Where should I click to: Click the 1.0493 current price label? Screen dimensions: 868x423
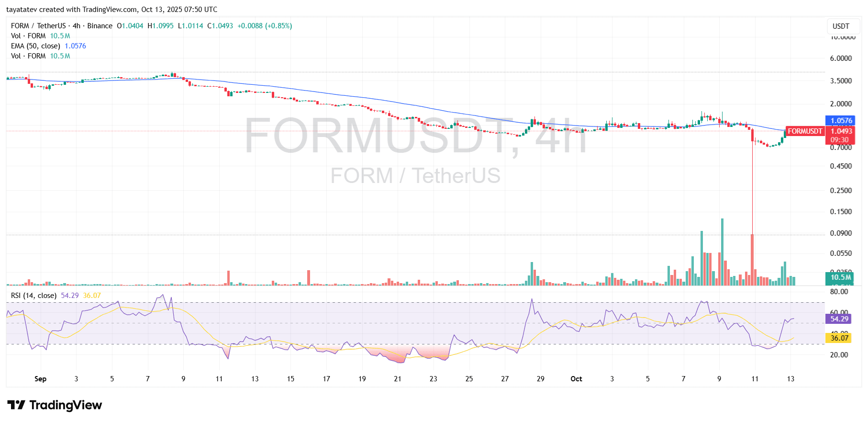[841, 131]
